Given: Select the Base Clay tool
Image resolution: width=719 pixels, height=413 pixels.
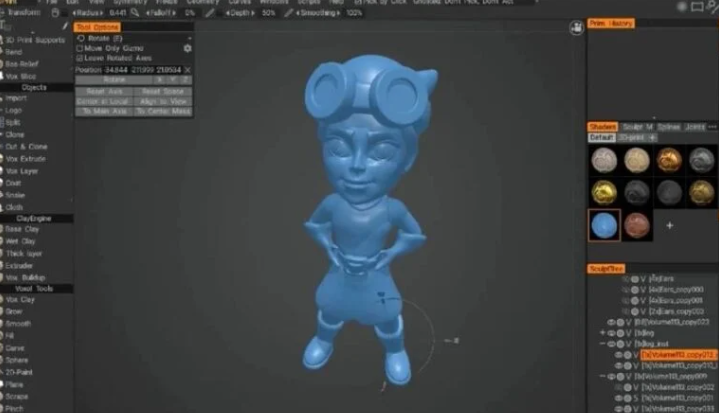Looking at the screenshot, I should (x=24, y=229).
